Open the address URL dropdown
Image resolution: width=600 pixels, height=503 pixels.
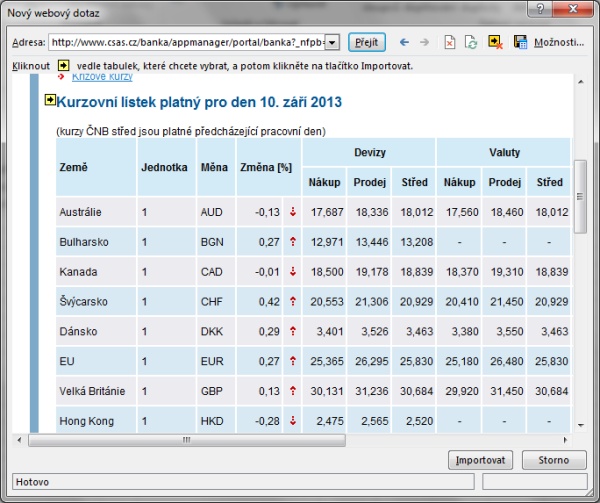point(332,42)
